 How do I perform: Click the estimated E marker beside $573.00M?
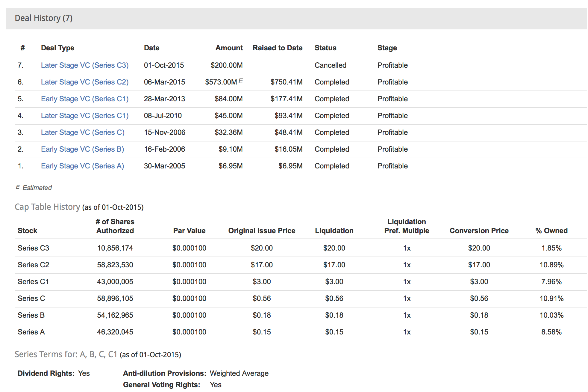tap(241, 81)
